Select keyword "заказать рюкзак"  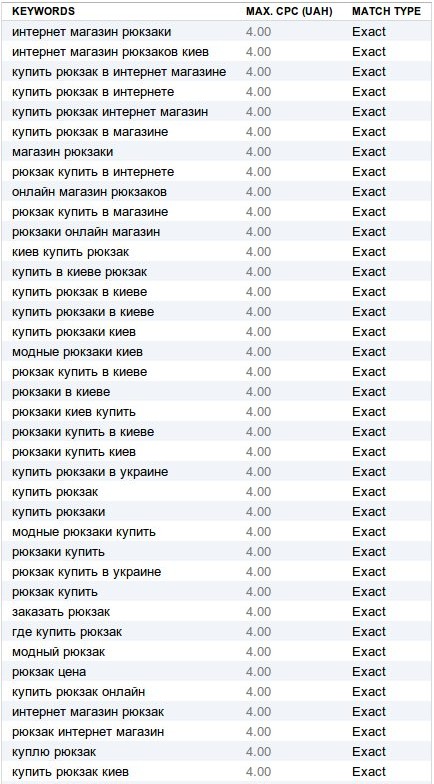(x=61, y=612)
